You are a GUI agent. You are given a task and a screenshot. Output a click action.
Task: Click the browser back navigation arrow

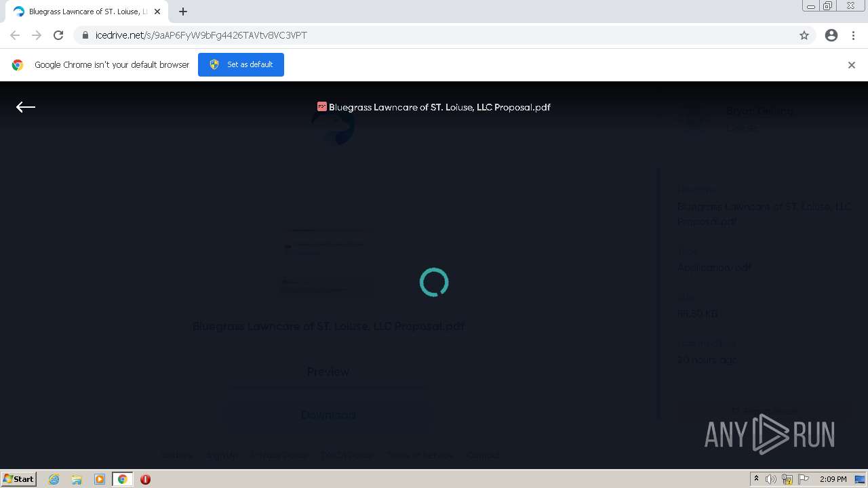tap(15, 35)
